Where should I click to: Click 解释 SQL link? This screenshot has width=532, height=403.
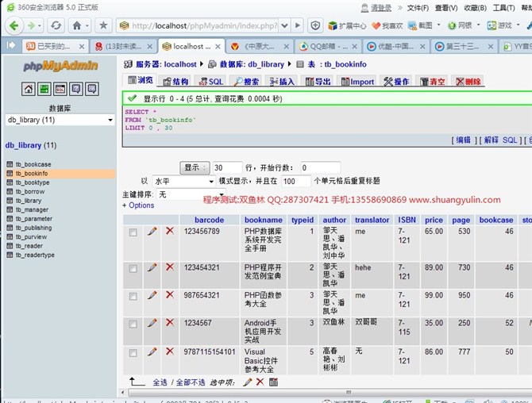[x=500, y=140]
